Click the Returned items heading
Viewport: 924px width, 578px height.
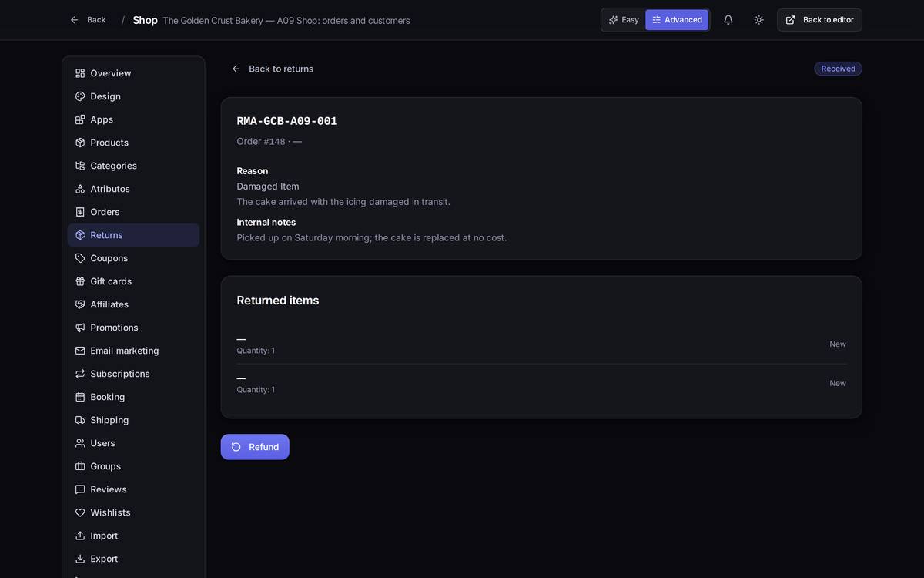click(x=278, y=301)
